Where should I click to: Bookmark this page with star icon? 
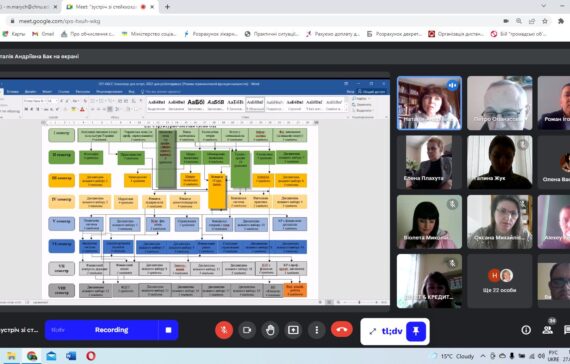545,21
